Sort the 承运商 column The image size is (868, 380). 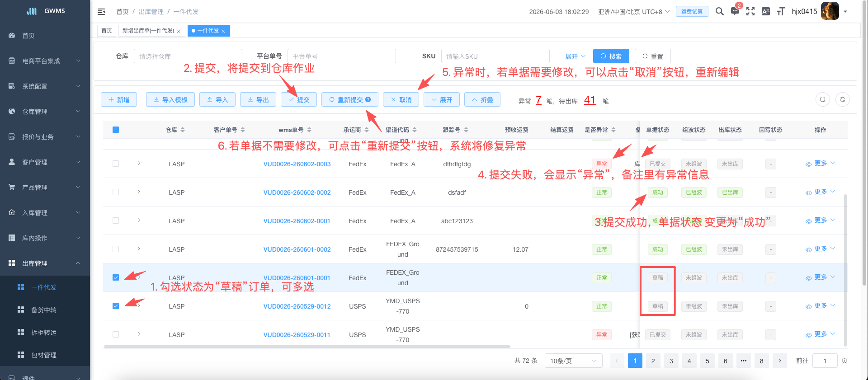tap(367, 130)
